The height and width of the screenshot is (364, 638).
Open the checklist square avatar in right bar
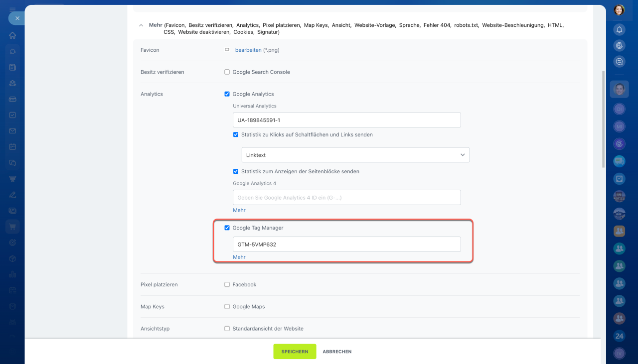[x=619, y=178]
